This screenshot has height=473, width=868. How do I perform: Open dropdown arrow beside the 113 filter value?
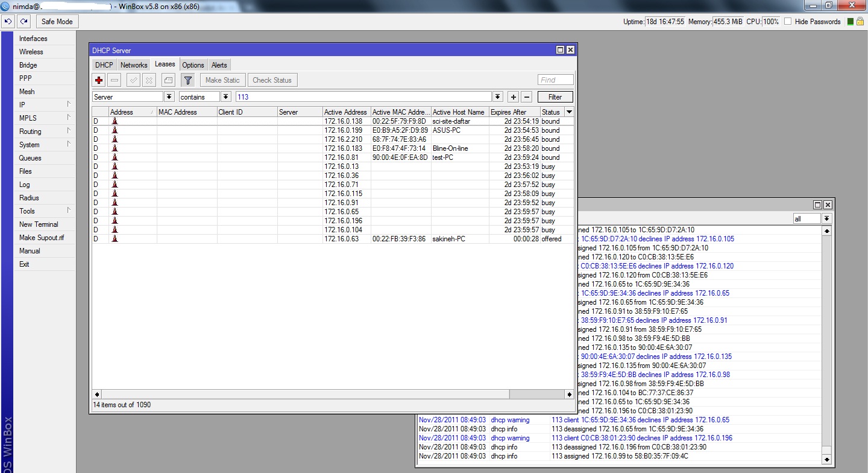(497, 97)
